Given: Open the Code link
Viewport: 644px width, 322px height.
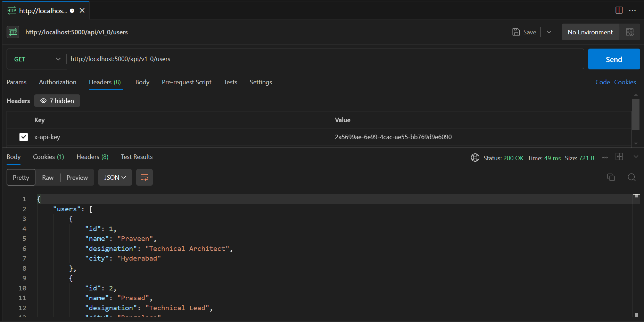Looking at the screenshot, I should click(x=603, y=82).
